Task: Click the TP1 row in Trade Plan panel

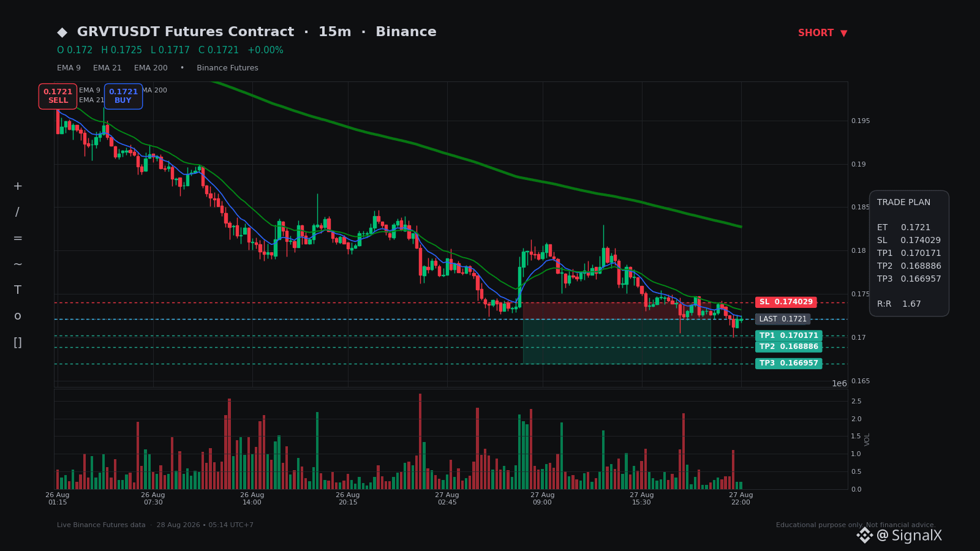Action: coord(909,253)
